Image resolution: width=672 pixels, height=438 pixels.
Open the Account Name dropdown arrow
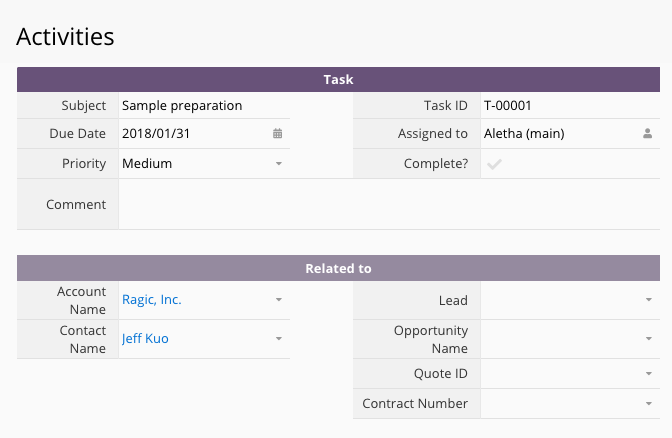point(279,300)
